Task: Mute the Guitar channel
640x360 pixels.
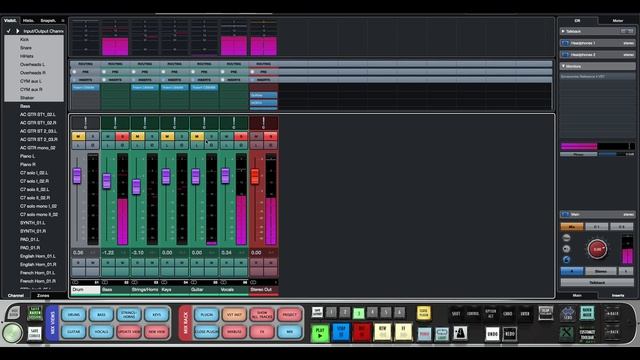Action: pos(197,136)
